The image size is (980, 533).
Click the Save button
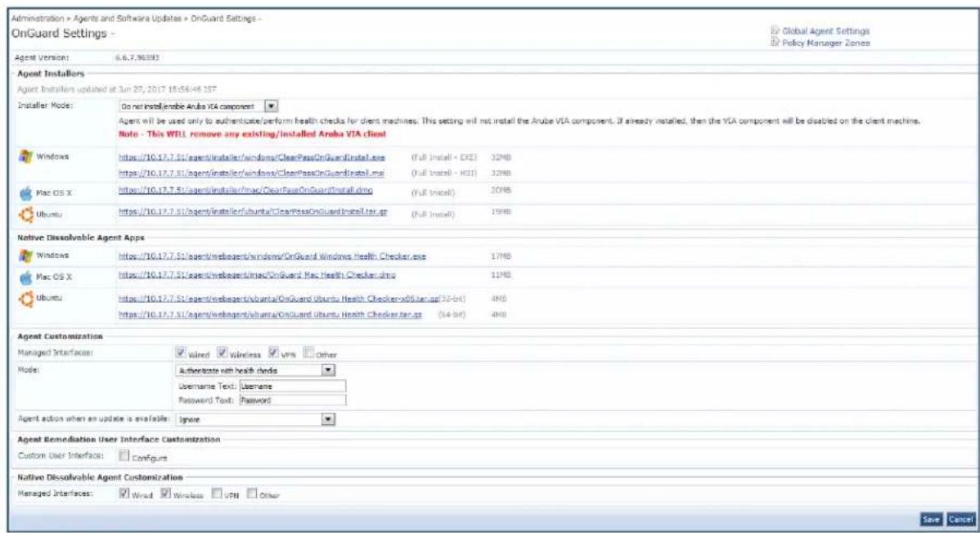tap(931, 519)
